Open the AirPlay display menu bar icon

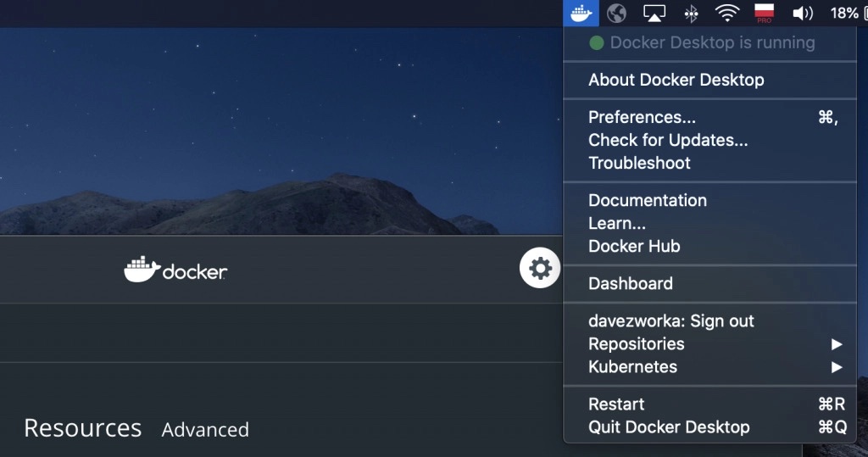[x=654, y=14]
